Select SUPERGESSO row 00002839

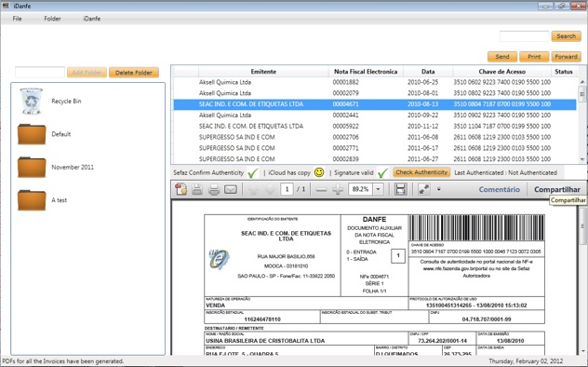coord(375,158)
